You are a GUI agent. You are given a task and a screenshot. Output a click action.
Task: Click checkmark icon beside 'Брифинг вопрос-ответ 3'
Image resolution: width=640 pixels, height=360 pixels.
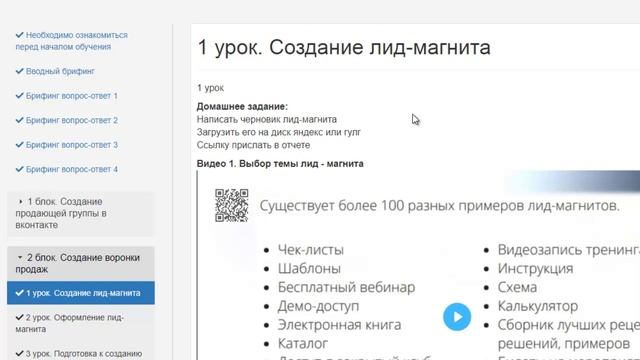(20, 144)
